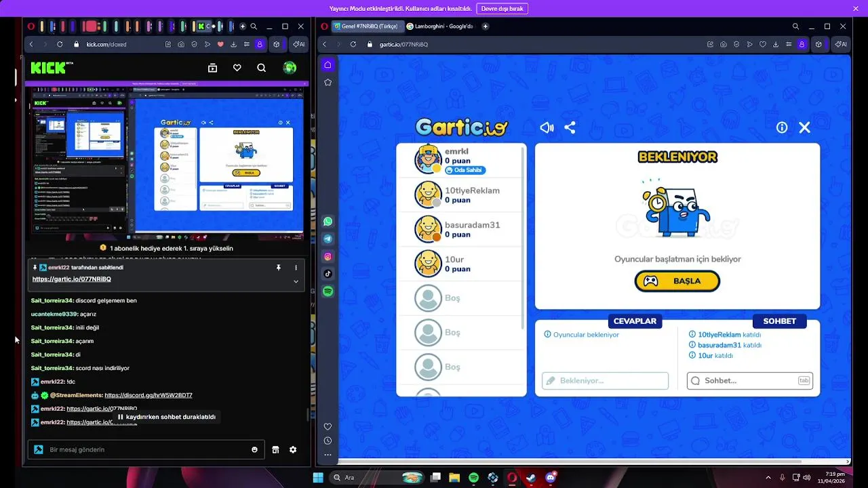Focus the Bekleniyor answer input field
868x488 pixels.
(605, 381)
